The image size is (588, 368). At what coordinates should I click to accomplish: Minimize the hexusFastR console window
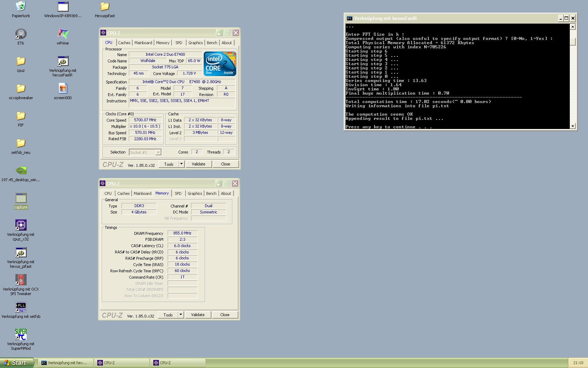(x=560, y=18)
